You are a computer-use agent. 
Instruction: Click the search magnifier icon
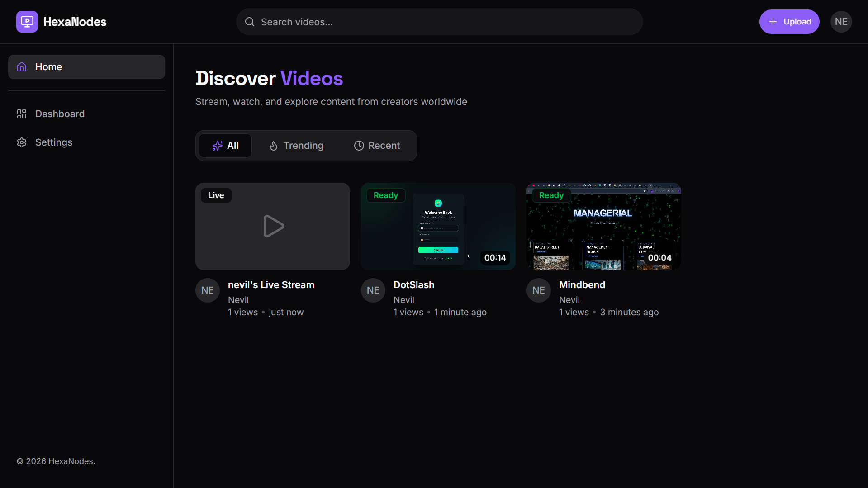250,22
